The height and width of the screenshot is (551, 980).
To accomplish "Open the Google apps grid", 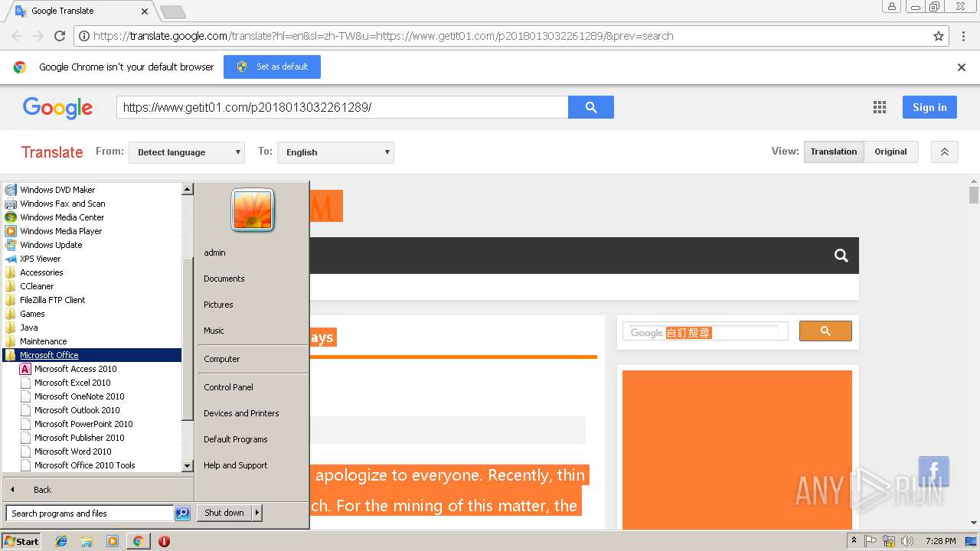I will 880,107.
